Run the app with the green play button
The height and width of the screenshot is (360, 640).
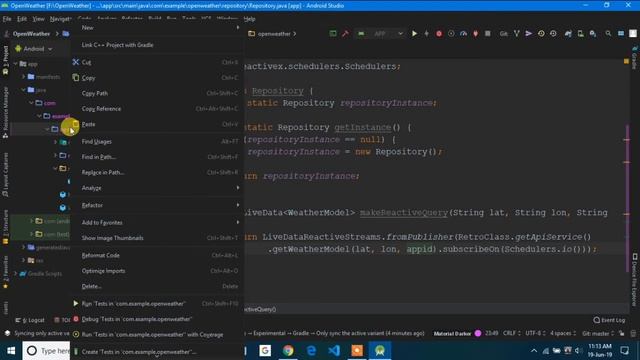pyautogui.click(x=414, y=33)
